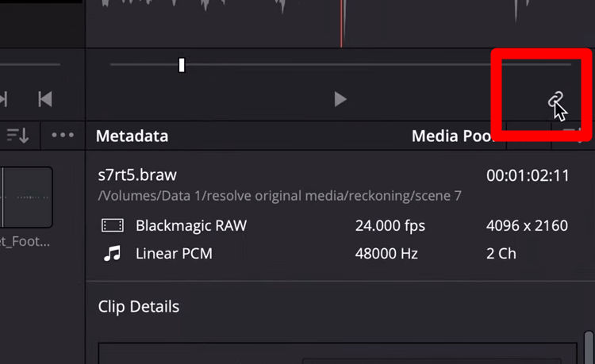Open the sort order icon menu

pos(17,136)
